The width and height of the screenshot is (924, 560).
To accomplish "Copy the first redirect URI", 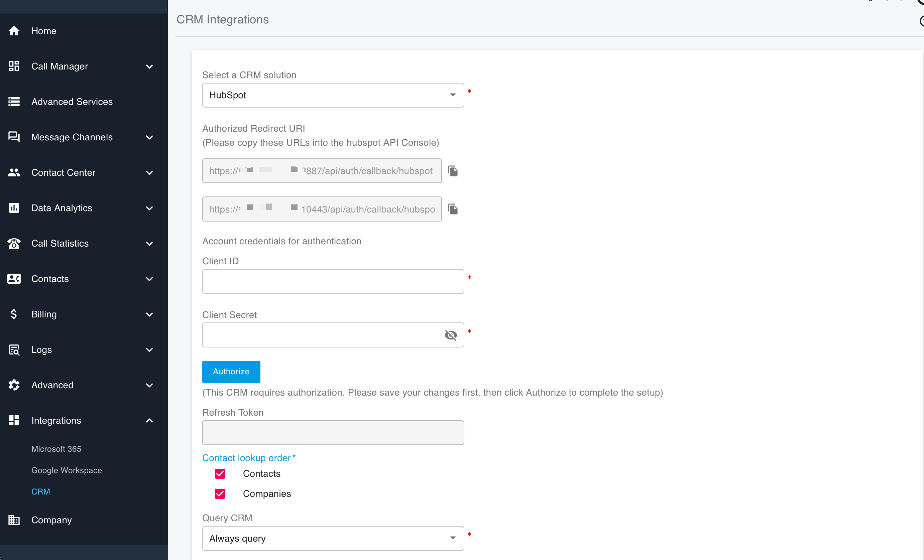I will [x=453, y=171].
